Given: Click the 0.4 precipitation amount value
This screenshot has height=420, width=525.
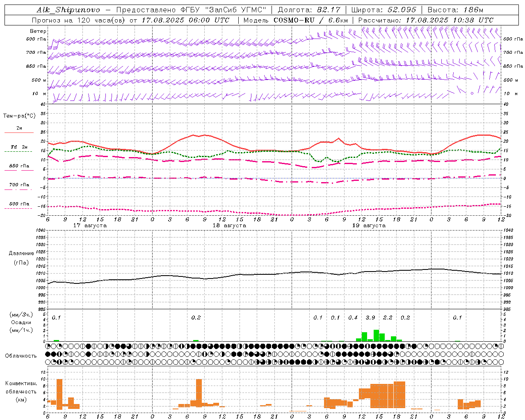Looking at the screenshot, I should tap(353, 317).
